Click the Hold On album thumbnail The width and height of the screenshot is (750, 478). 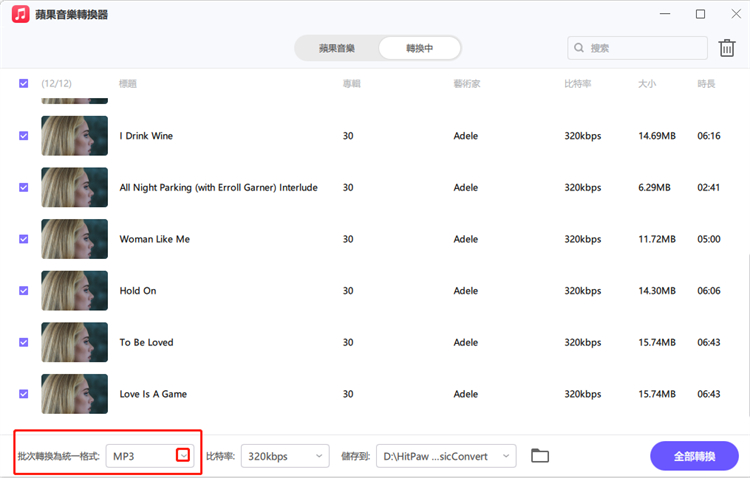pyautogui.click(x=75, y=290)
